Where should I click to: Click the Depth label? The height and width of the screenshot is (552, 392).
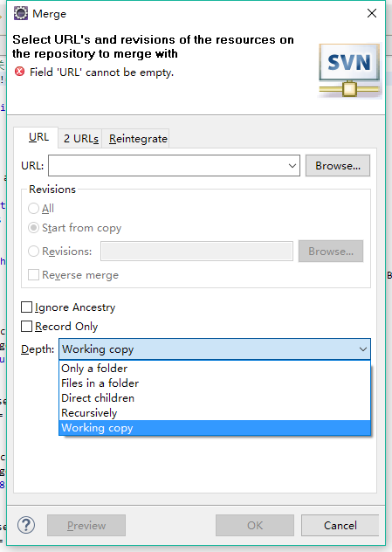38,349
